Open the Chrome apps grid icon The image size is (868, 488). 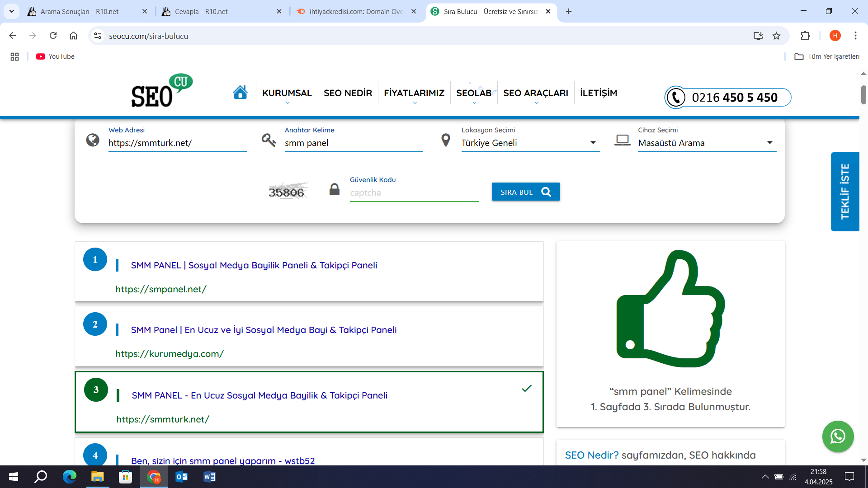[14, 56]
